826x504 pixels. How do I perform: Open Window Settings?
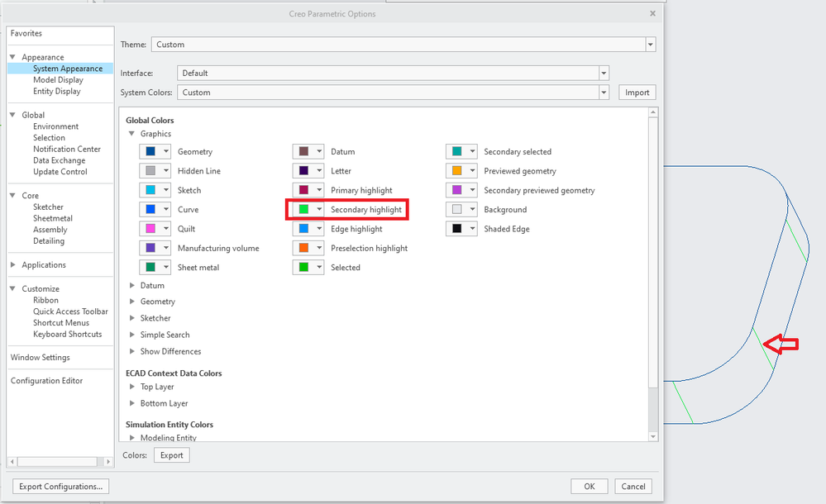[40, 358]
